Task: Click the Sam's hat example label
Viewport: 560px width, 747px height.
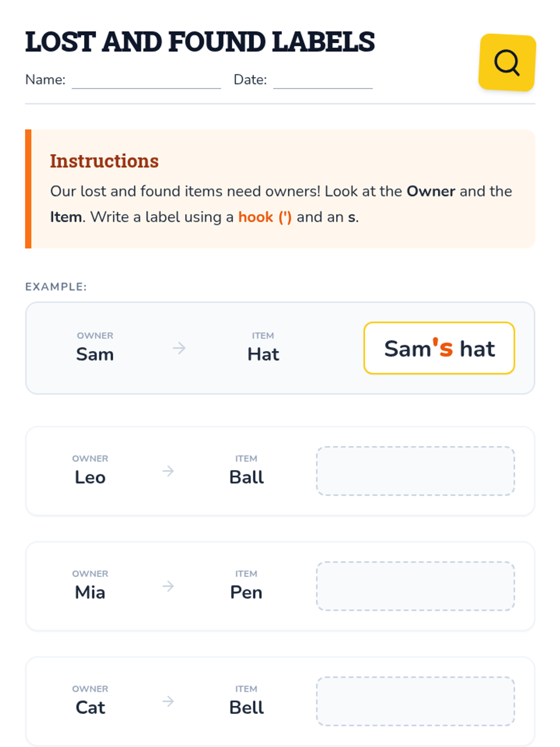Action: [439, 348]
